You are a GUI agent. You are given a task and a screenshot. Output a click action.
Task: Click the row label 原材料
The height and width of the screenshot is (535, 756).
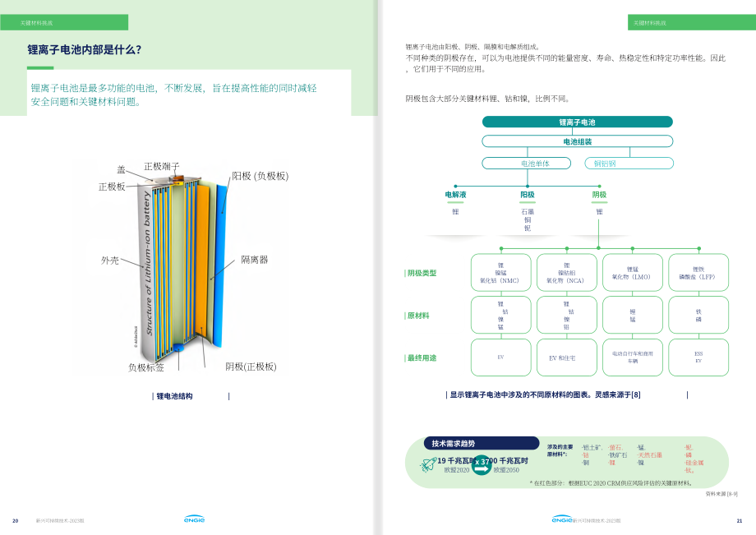click(x=418, y=316)
